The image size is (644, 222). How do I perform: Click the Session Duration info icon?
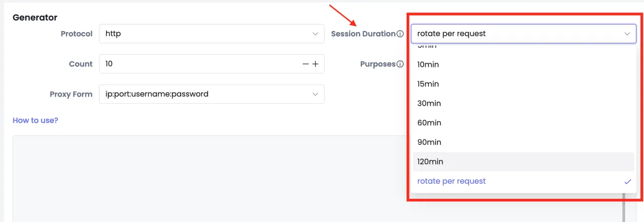tap(400, 34)
